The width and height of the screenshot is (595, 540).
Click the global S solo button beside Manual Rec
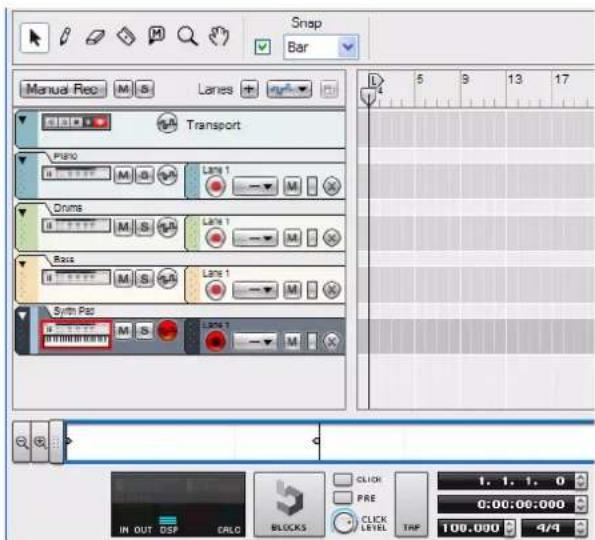click(145, 90)
